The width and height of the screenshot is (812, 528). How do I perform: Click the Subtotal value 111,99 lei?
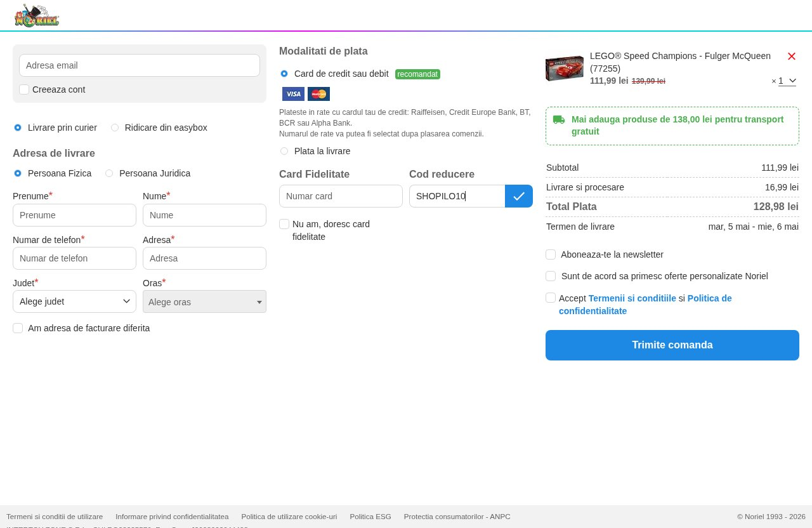(780, 168)
